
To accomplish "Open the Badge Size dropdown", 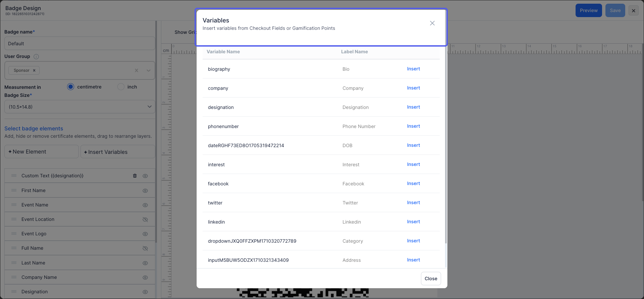I will coord(80,107).
